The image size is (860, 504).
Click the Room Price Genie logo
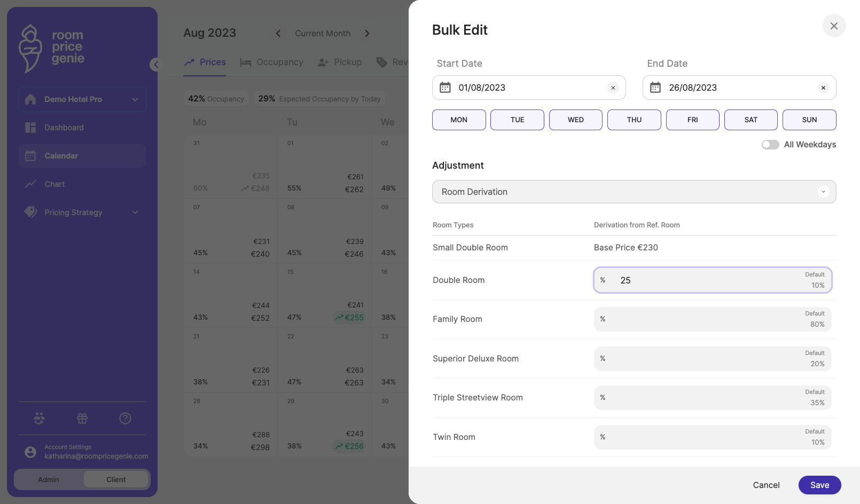pyautogui.click(x=52, y=48)
